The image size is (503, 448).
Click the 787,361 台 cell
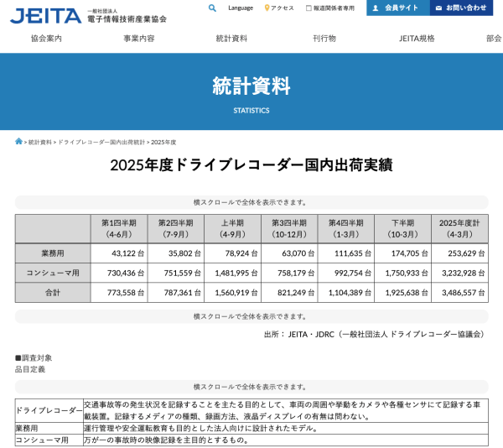(176, 292)
